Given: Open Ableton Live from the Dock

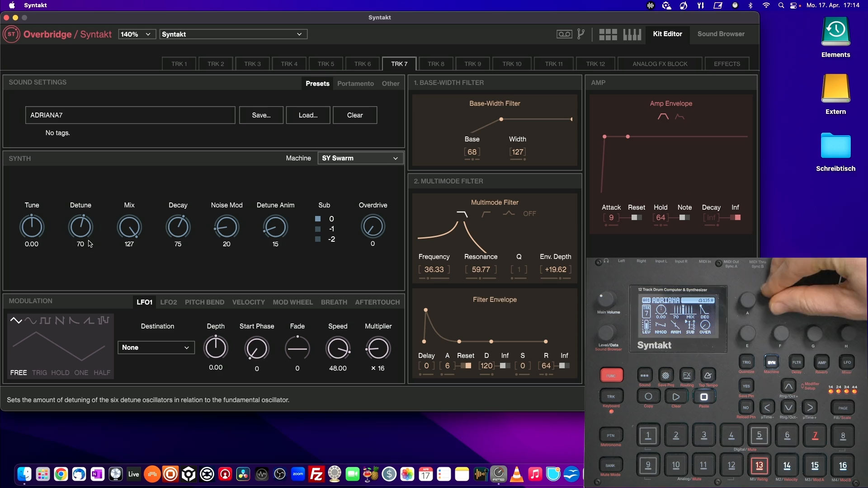Looking at the screenshot, I should (x=133, y=474).
